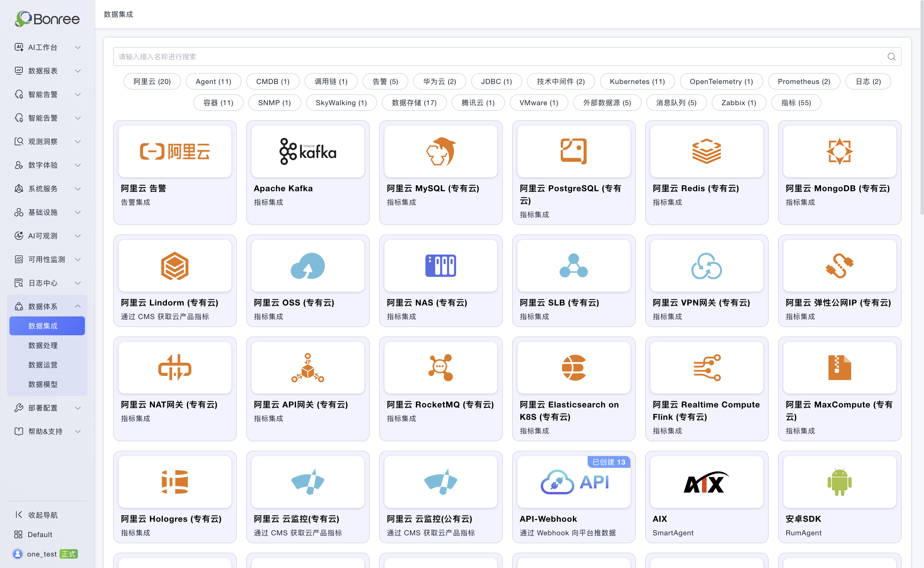The width and height of the screenshot is (924, 568).
Task: Open the 阿里云 弹性公网IP plug icon
Action: pos(839,266)
